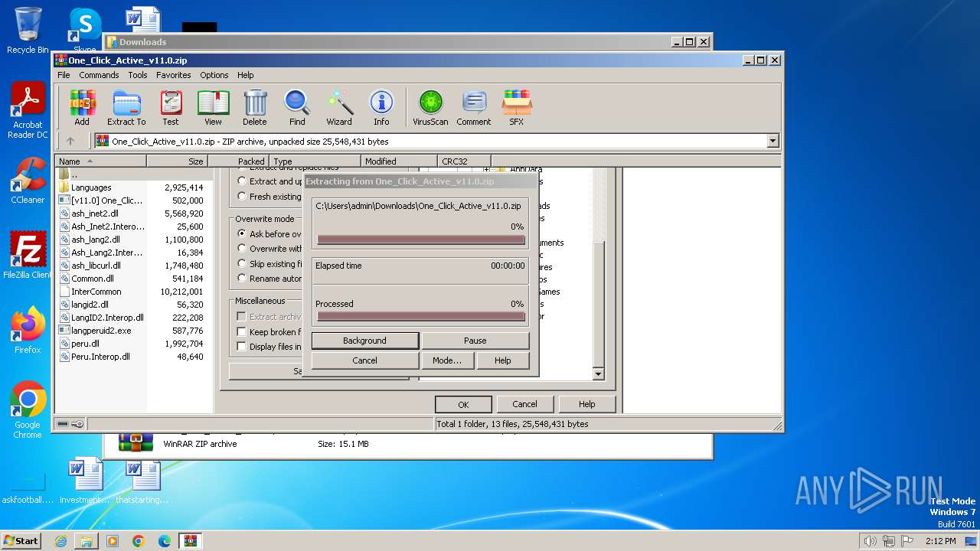This screenshot has height=551, width=980.
Task: Click the volume speaker tray icon
Action: coord(871,541)
